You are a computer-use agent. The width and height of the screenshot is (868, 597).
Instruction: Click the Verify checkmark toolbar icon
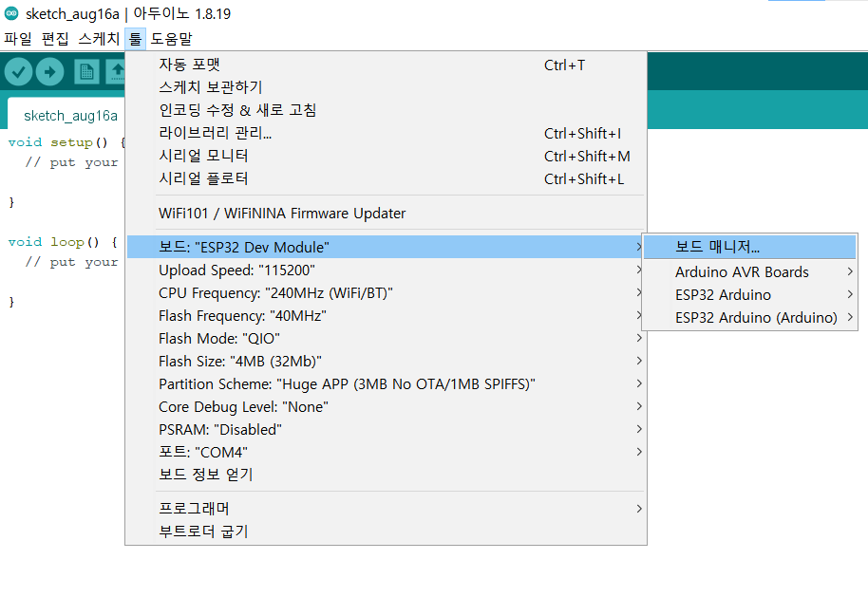pos(18,72)
